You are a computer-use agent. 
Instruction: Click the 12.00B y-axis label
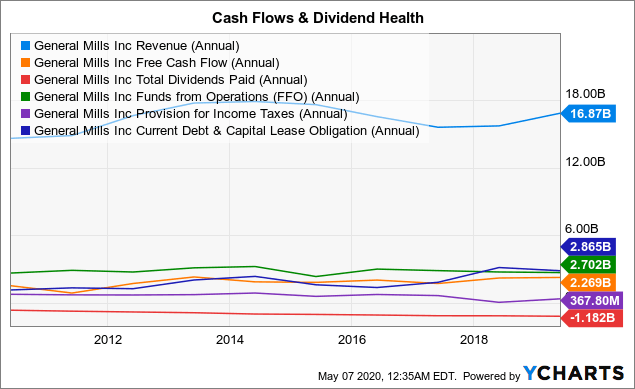585,162
